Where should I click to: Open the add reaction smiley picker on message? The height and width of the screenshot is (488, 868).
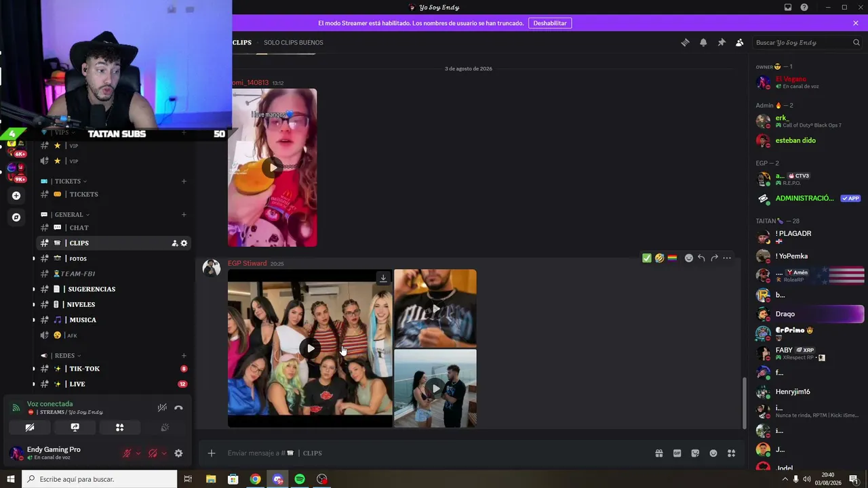pos(689,258)
